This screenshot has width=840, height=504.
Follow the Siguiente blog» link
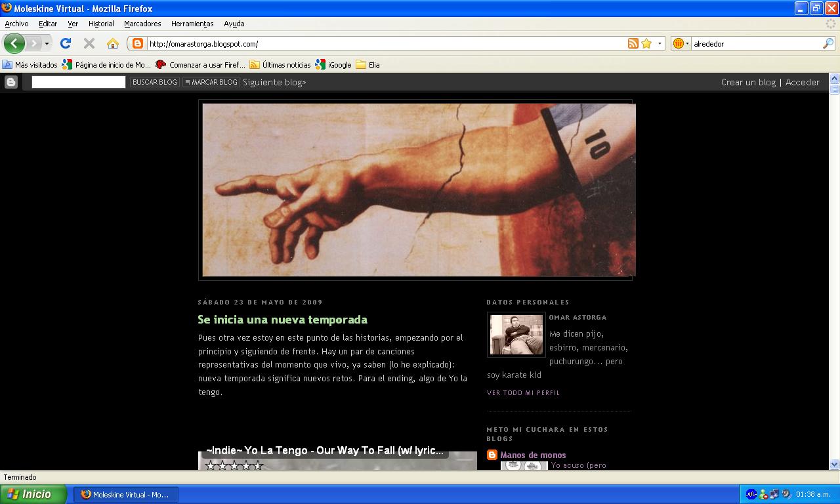click(274, 82)
